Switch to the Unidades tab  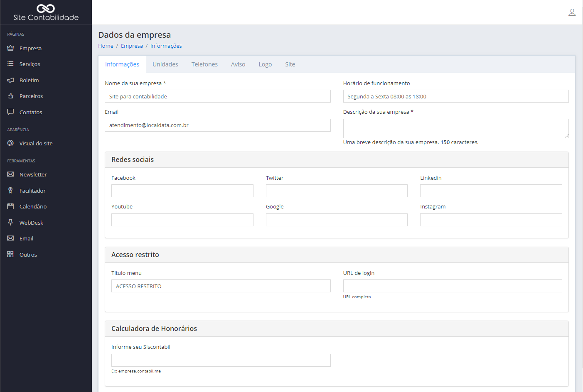point(165,64)
